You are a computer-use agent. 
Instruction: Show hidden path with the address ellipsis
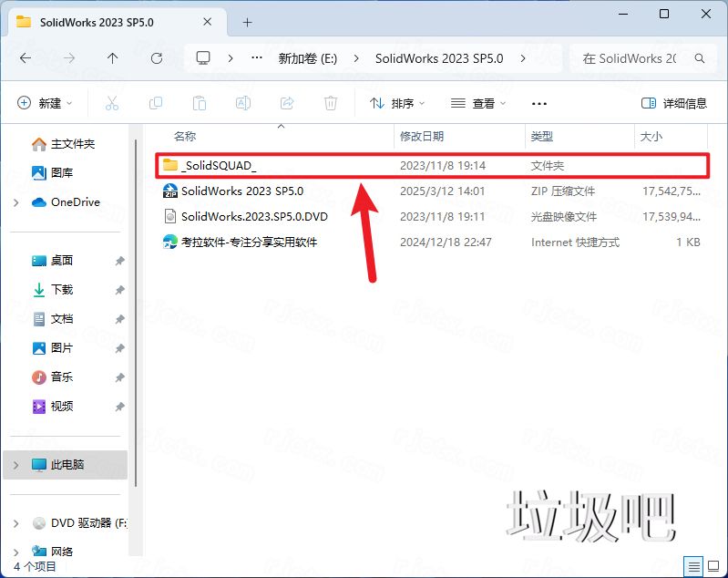(257, 58)
